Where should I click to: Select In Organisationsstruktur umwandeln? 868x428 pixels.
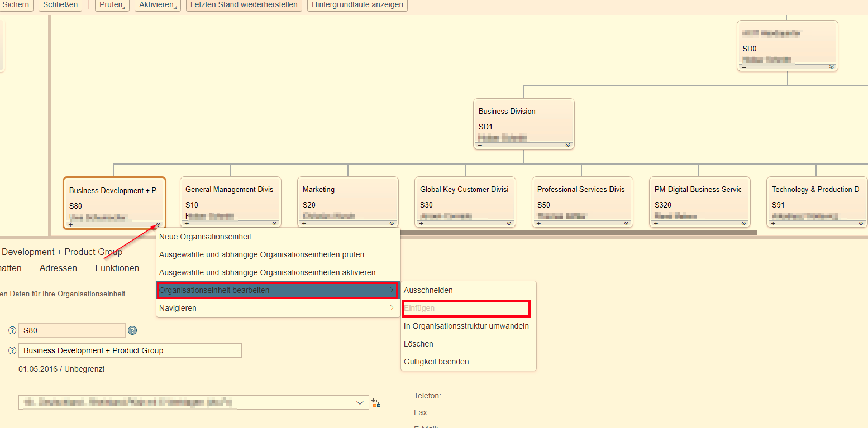point(468,326)
